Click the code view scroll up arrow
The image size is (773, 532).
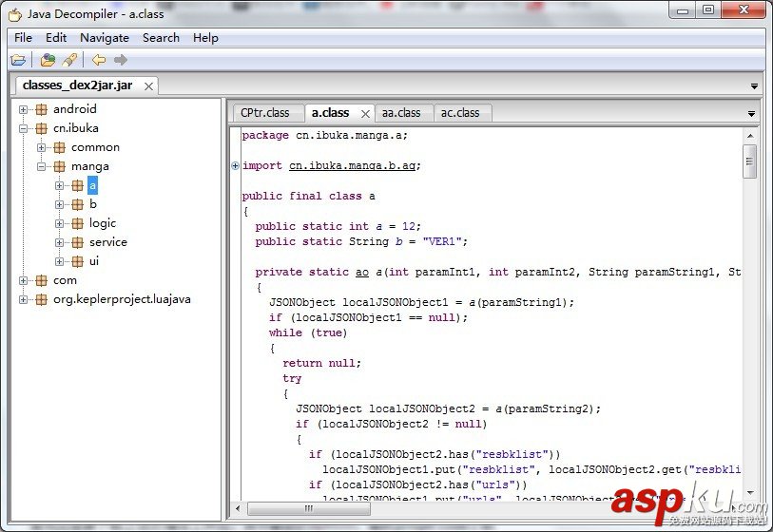pyautogui.click(x=750, y=136)
